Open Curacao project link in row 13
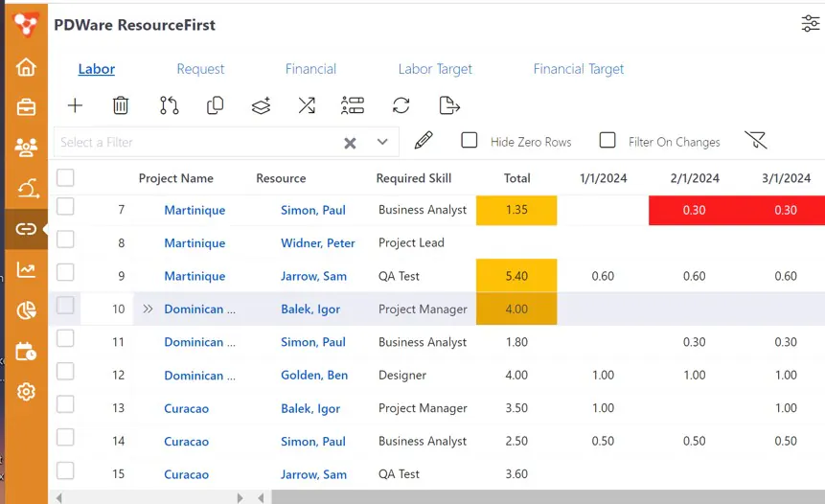Viewport: 825px width, 504px height. pos(186,409)
